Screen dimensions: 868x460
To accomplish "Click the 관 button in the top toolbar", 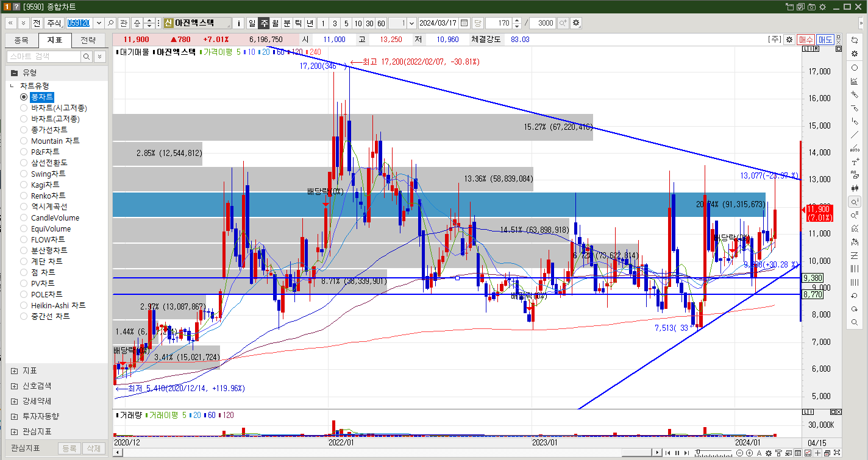I will pos(124,23).
